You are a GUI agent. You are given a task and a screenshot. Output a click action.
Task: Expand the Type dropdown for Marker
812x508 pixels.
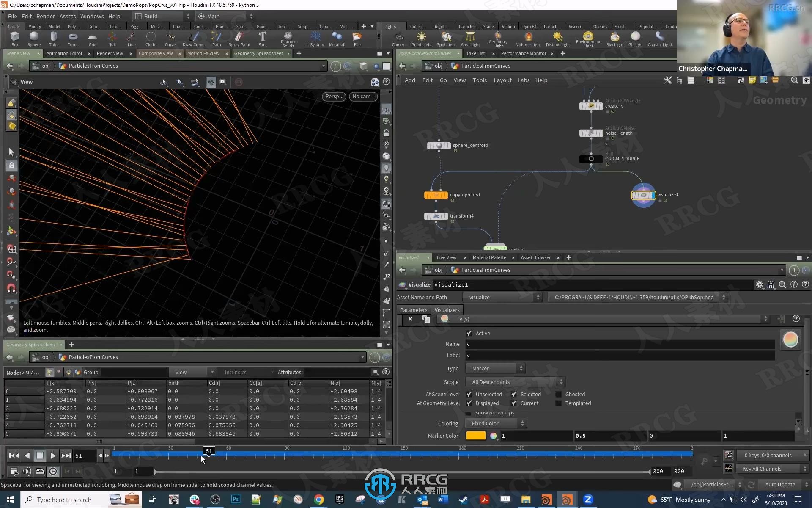click(495, 368)
